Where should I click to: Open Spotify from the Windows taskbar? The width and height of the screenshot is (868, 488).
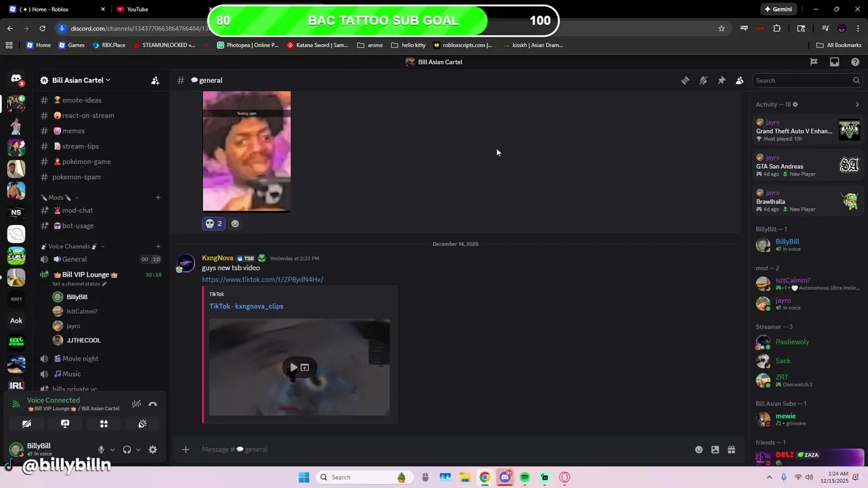coord(525,477)
